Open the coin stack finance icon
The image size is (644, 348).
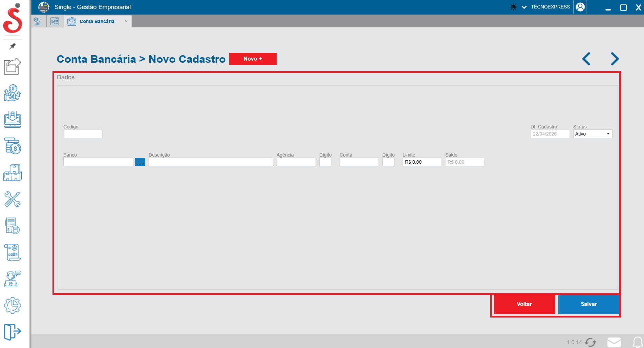(13, 146)
